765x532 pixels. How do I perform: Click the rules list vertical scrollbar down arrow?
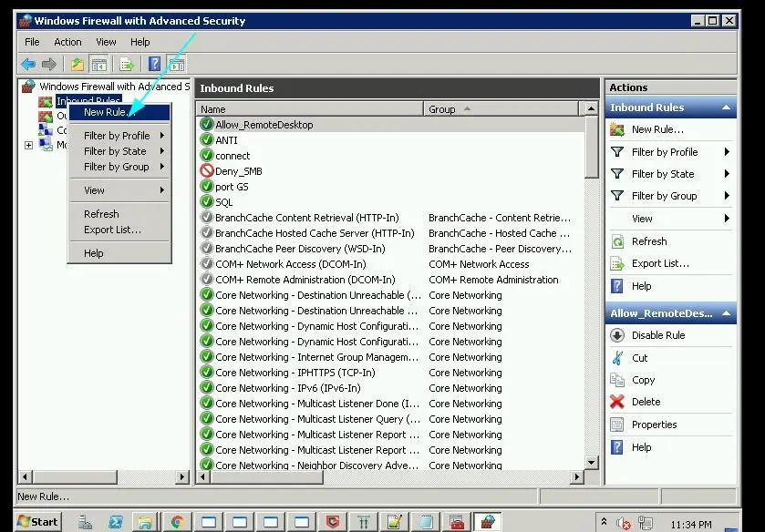592,463
